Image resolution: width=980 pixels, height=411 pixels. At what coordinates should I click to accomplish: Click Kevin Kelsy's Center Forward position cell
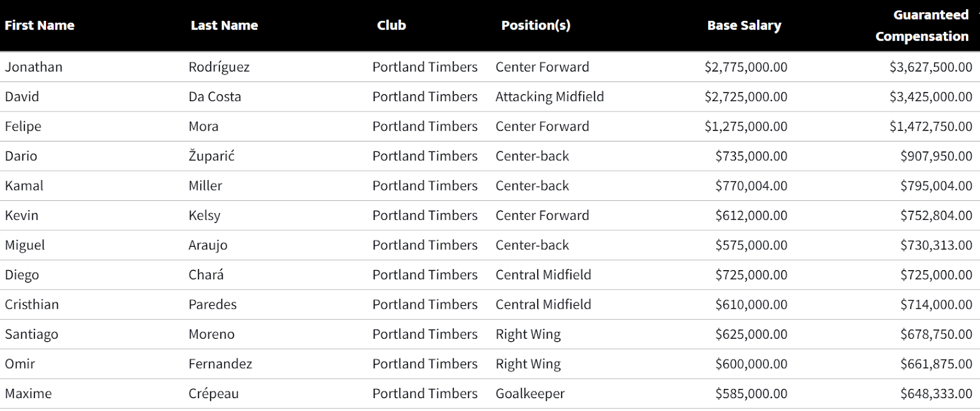542,216
